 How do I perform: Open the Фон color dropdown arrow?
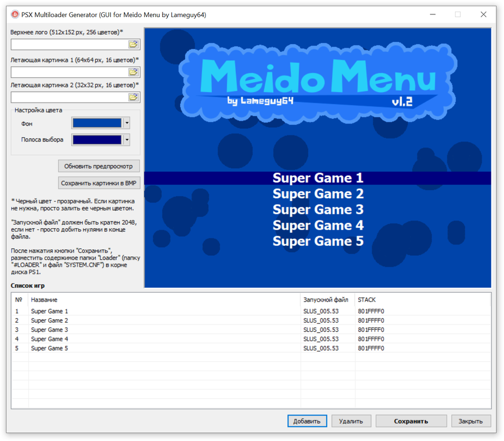pos(127,123)
